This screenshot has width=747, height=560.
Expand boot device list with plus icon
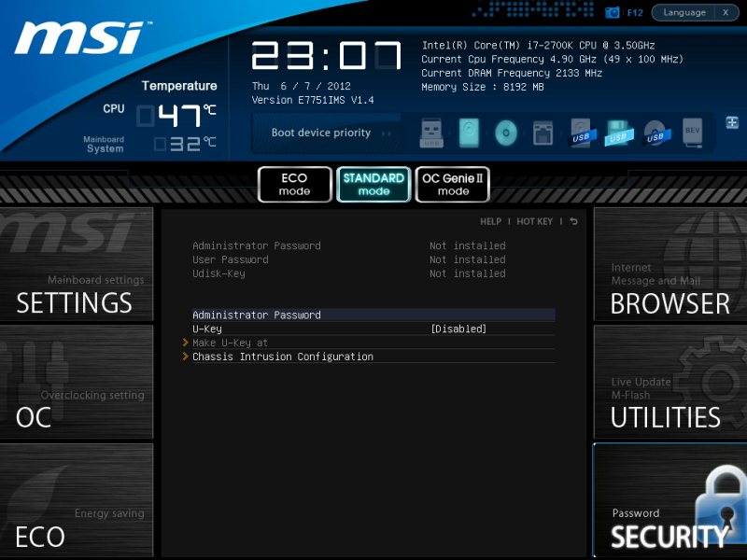(732, 122)
